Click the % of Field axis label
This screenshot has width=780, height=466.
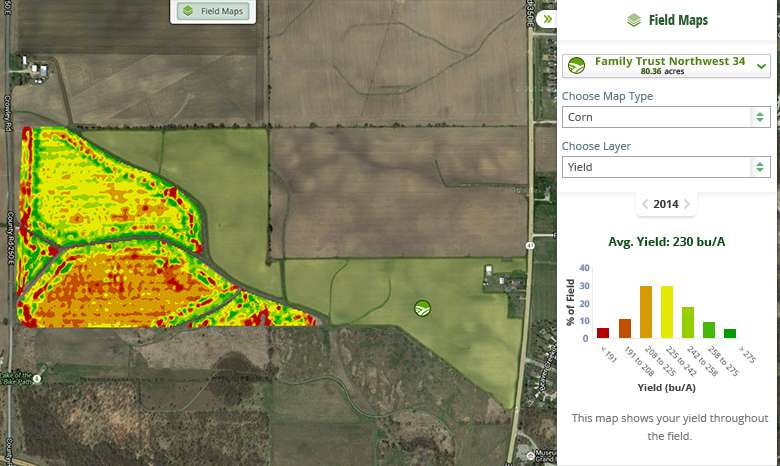pyautogui.click(x=571, y=302)
